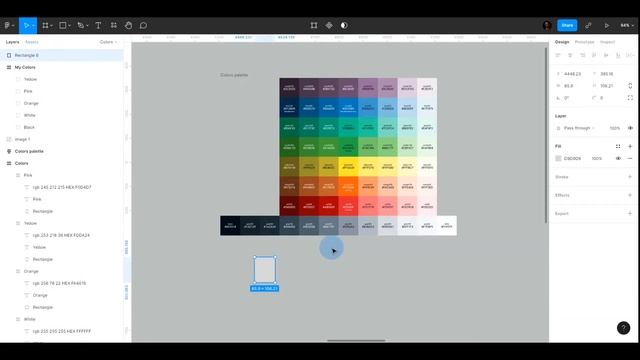Screen dimensions: 640x360
Task: Open the Pass through blend mode dropdown
Action: [579, 128]
